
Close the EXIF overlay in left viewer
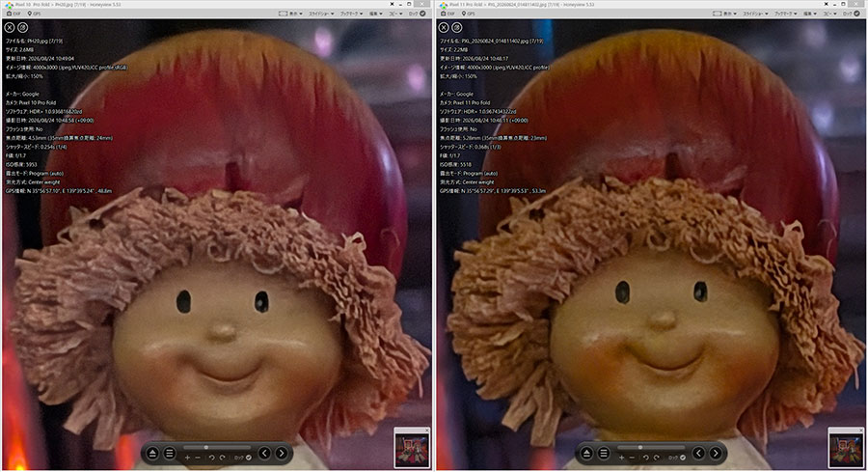pyautogui.click(x=10, y=27)
